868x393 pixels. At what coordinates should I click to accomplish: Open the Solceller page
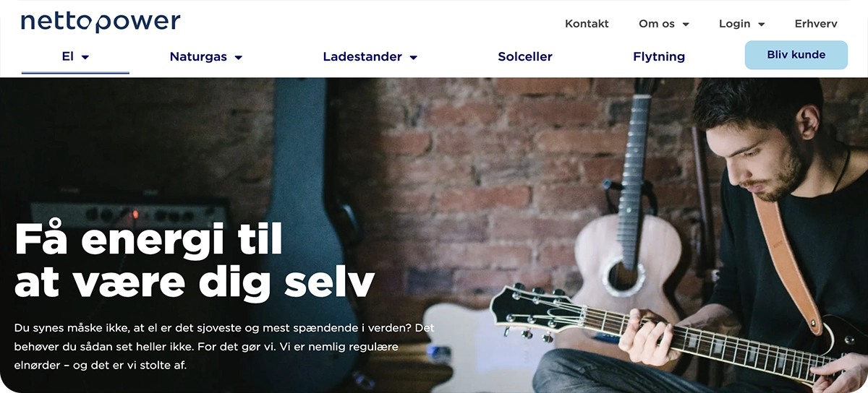pyautogui.click(x=525, y=56)
